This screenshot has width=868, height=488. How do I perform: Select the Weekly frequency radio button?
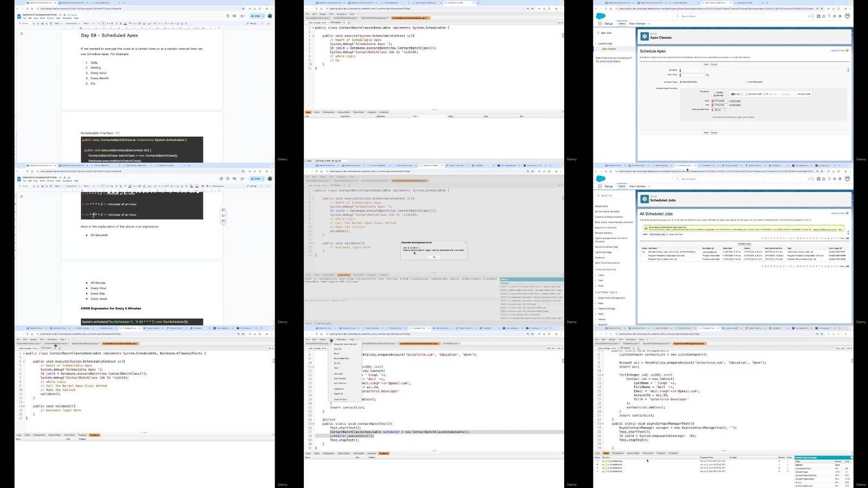(x=714, y=92)
